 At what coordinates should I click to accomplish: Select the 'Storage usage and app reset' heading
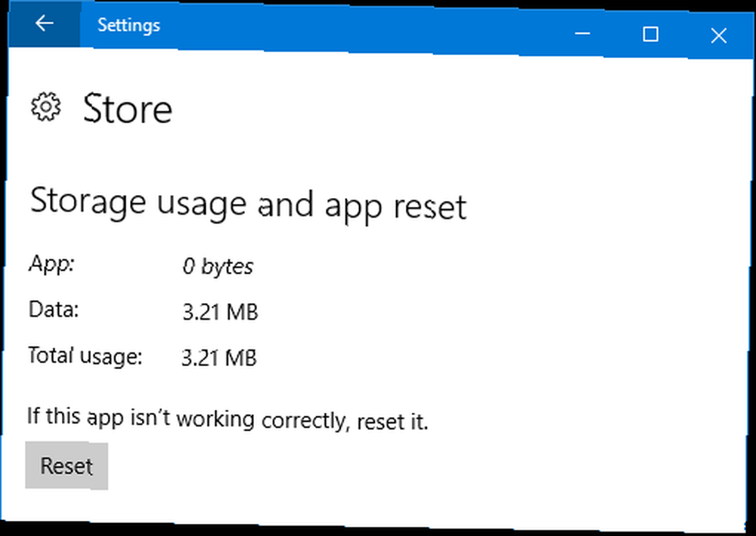tap(248, 204)
